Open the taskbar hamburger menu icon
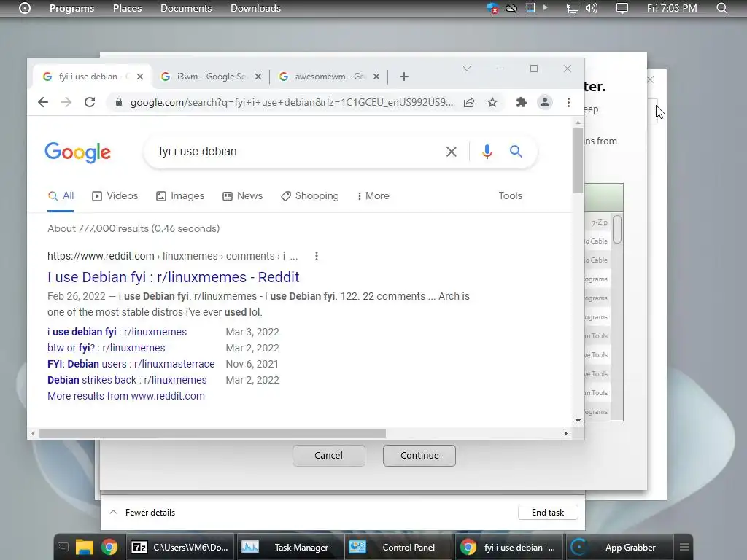This screenshot has width=747, height=560. 684,548
